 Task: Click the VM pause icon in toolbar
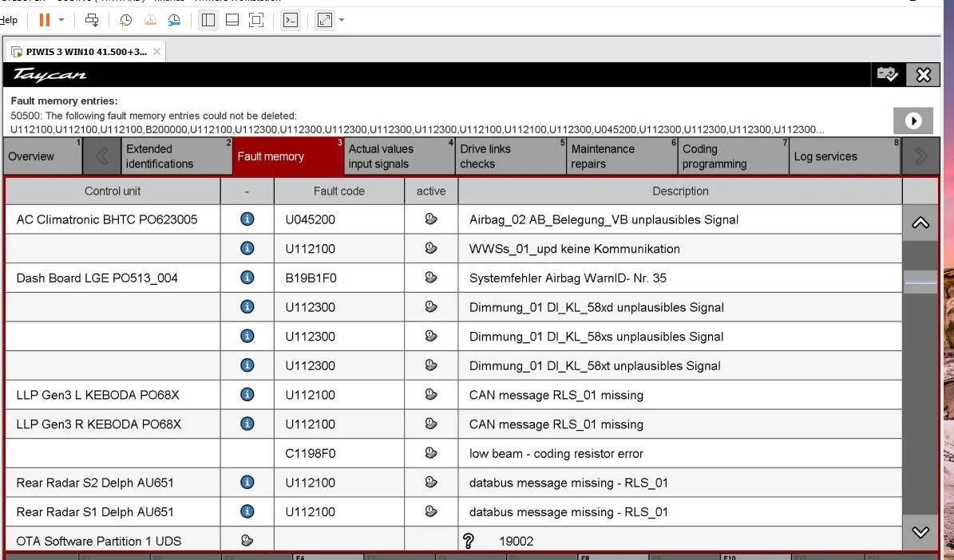click(45, 20)
